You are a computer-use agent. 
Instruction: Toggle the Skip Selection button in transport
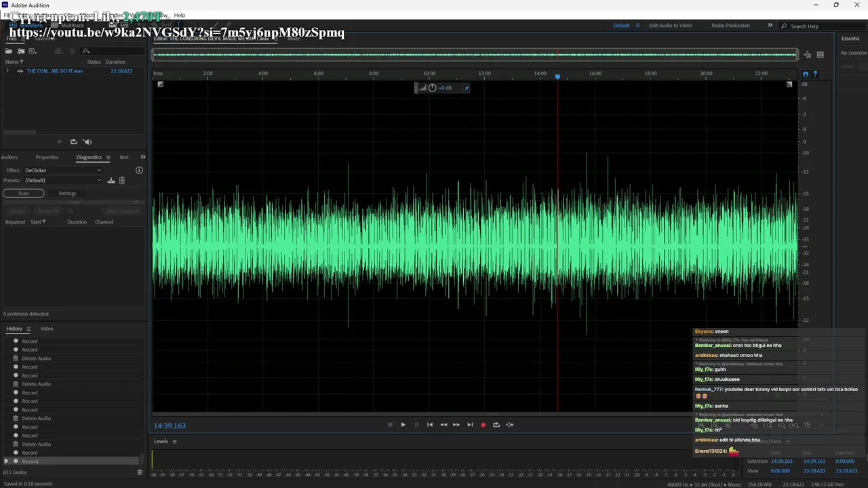510,425
